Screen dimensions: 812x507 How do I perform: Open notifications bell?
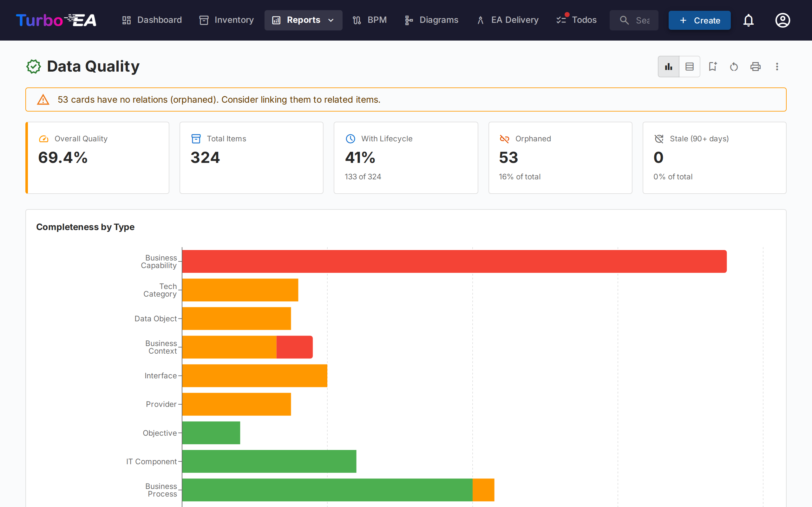point(749,20)
